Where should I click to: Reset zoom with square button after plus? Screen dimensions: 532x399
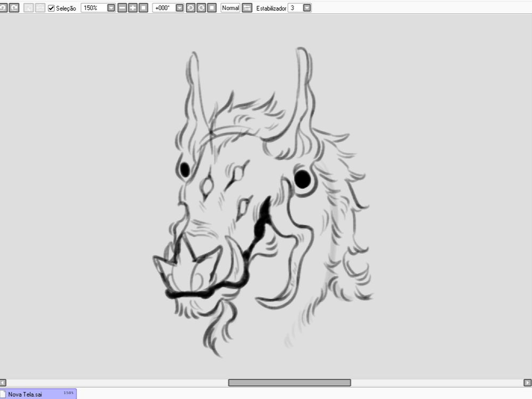[144, 8]
